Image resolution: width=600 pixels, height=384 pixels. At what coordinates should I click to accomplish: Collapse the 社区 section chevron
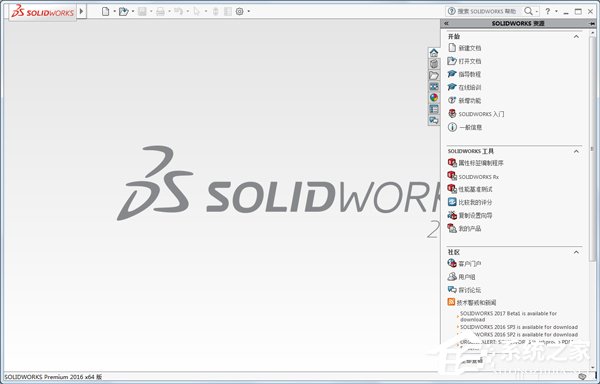tap(576, 252)
